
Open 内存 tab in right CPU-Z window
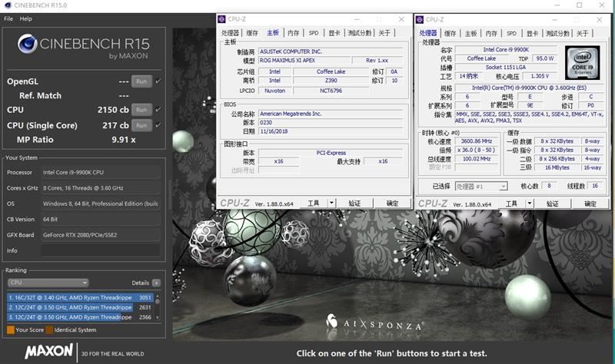tap(491, 33)
